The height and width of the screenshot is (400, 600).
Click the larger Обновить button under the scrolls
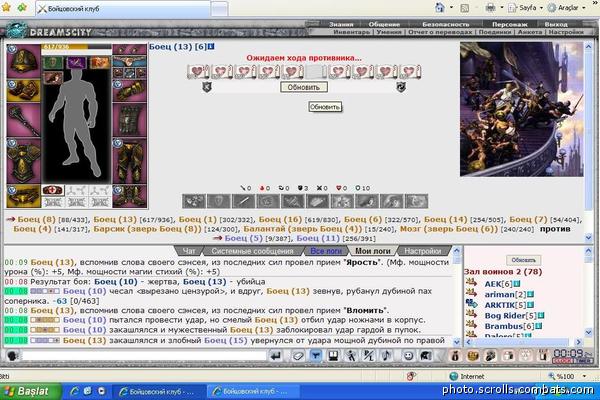pos(303,87)
